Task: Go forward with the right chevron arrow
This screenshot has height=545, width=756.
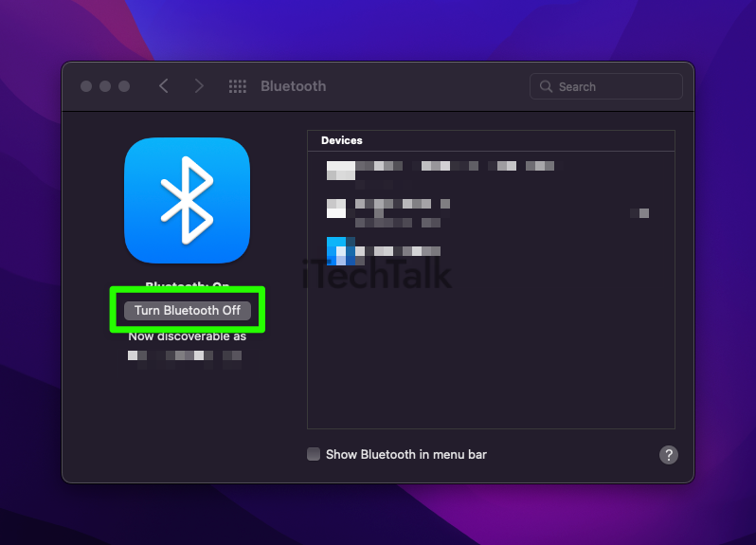Action: (x=199, y=86)
